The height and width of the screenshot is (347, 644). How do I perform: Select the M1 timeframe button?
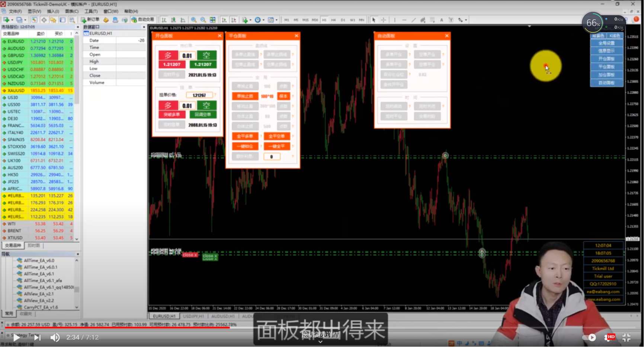point(286,20)
